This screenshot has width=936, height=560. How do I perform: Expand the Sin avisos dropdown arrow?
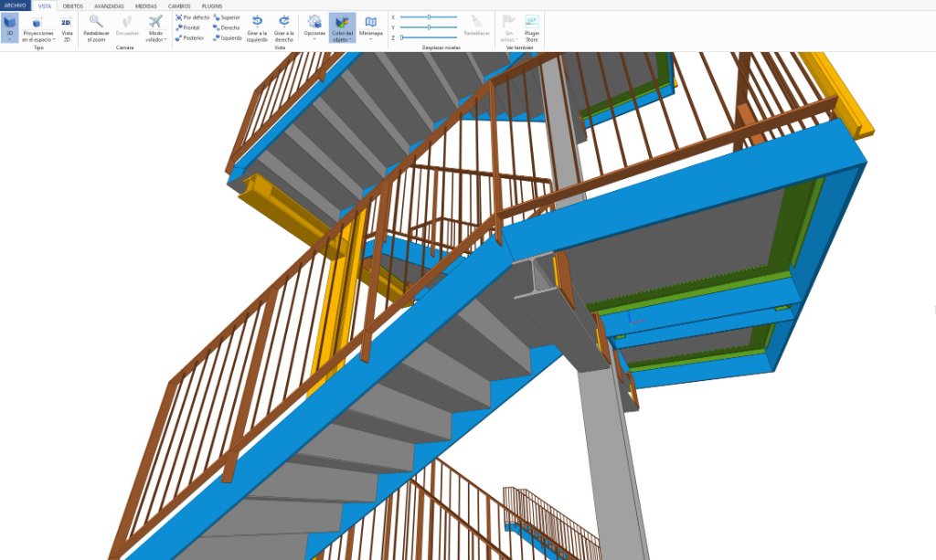517,40
